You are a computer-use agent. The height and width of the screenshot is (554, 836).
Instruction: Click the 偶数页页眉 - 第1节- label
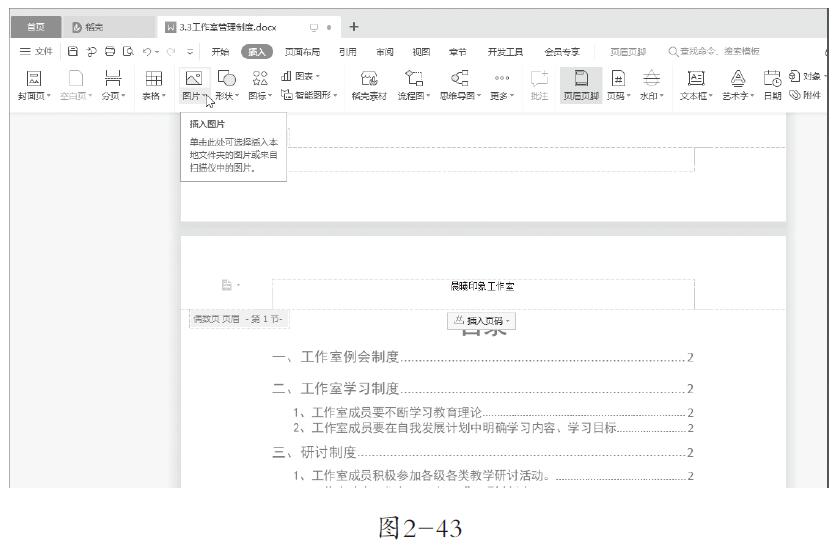tap(238, 319)
